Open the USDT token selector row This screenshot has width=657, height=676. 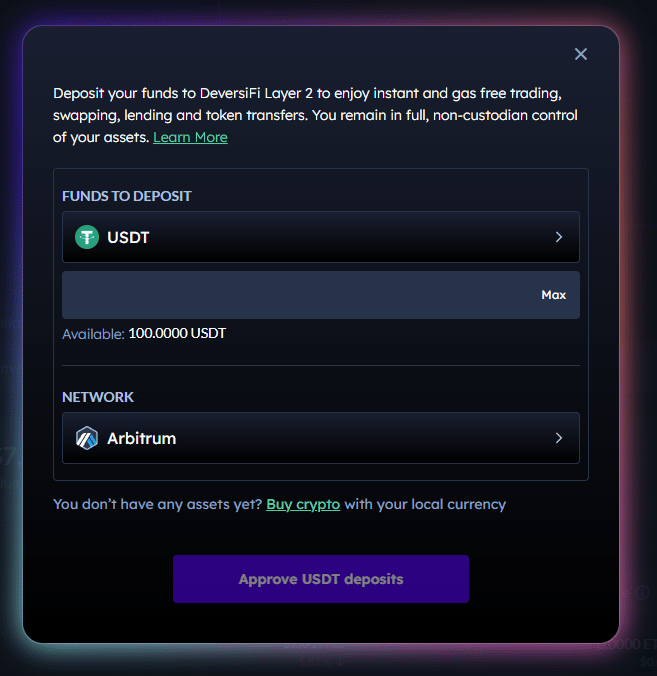pos(321,237)
